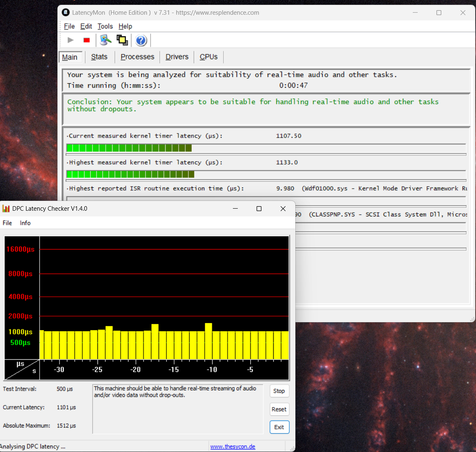Click the 8000µs label on the graph
Screen dimensions: 476x452
pyautogui.click(x=20, y=274)
